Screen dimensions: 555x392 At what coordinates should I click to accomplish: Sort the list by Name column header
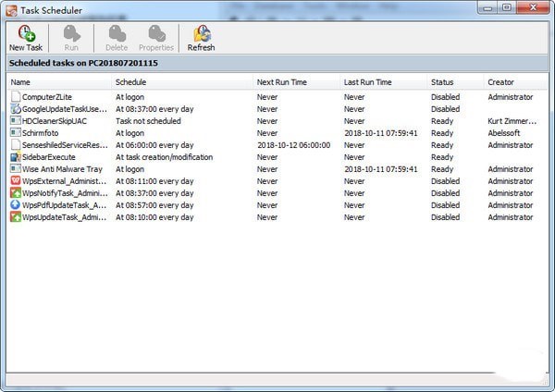57,82
